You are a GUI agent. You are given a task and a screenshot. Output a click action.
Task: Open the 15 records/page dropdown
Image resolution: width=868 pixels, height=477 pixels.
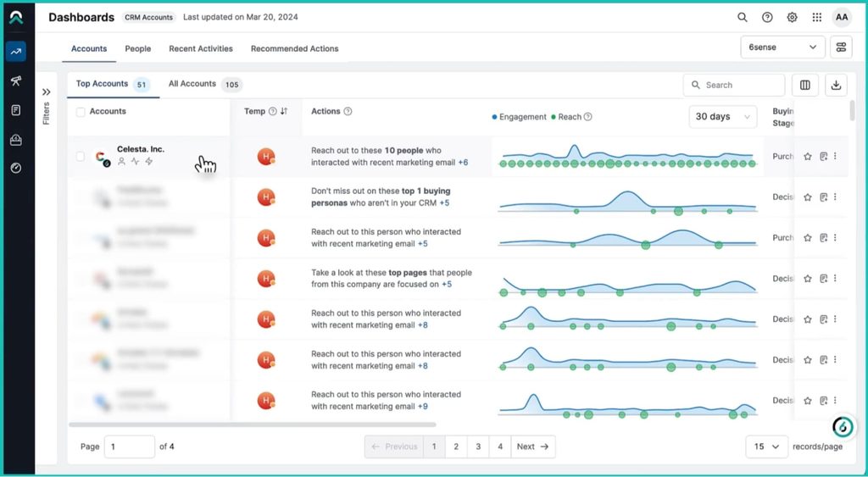(766, 446)
